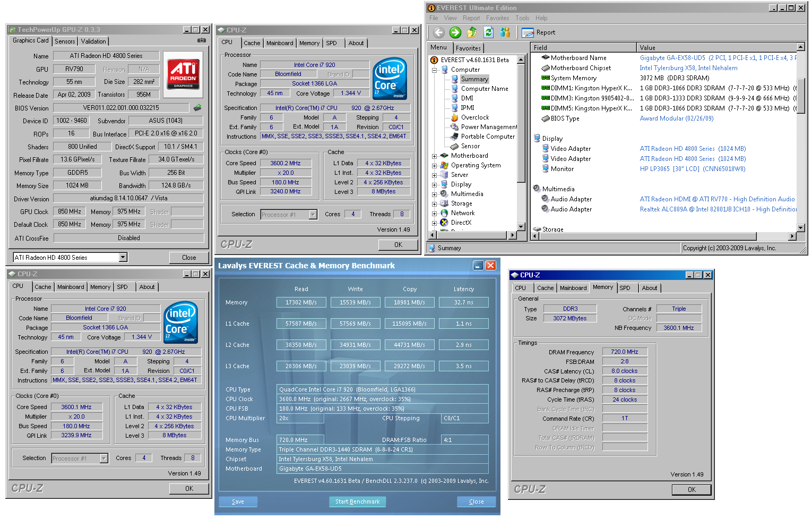Click the Network globe icon in the tree

point(444,213)
